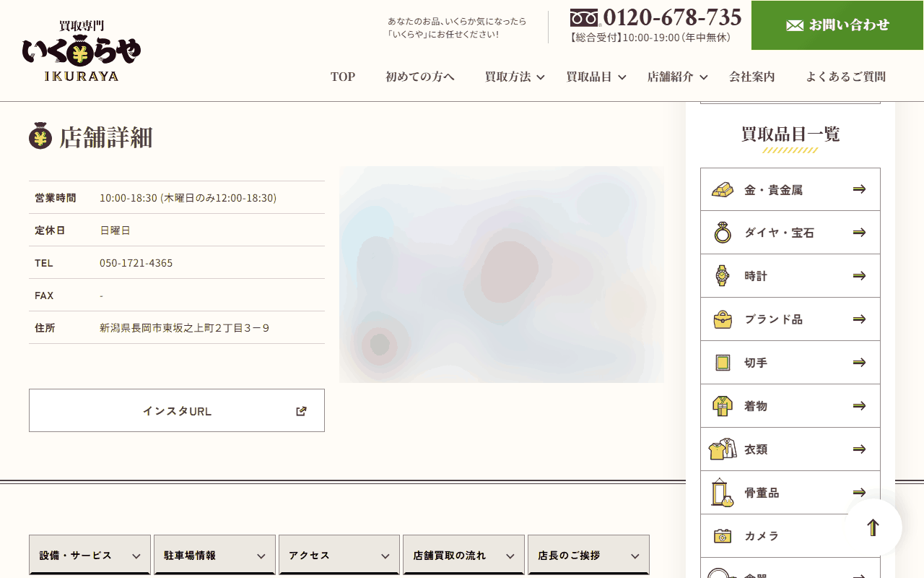Click the handbag icon for ブランド品
924x578 pixels.
point(723,319)
